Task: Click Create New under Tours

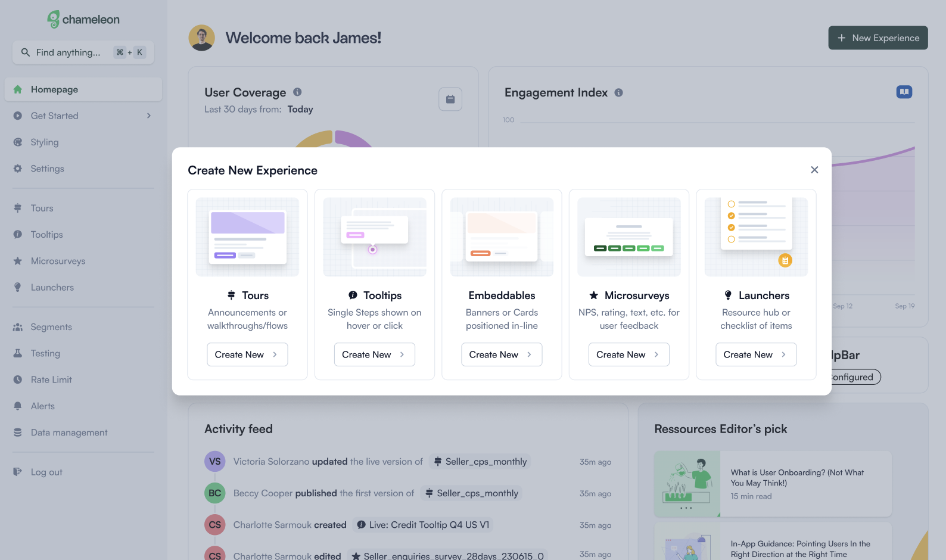Action: [247, 354]
